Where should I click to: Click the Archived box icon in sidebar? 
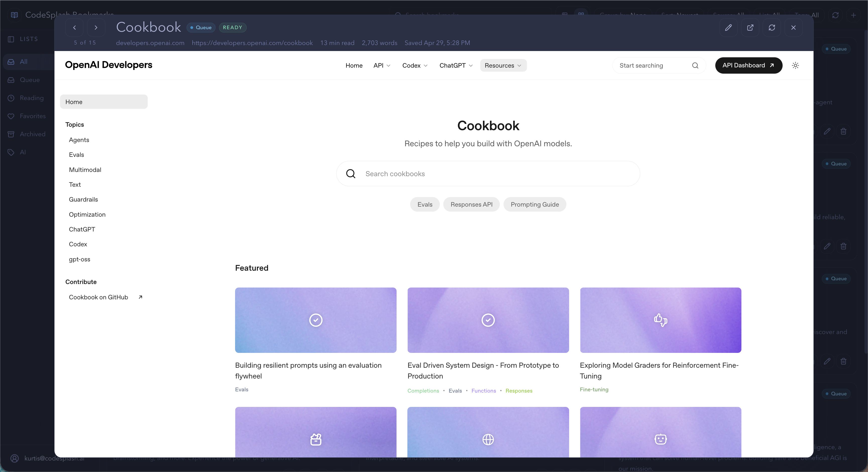[x=11, y=134]
